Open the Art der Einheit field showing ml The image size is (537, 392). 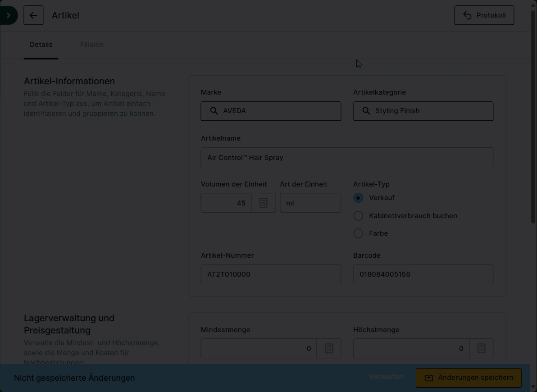[310, 203]
